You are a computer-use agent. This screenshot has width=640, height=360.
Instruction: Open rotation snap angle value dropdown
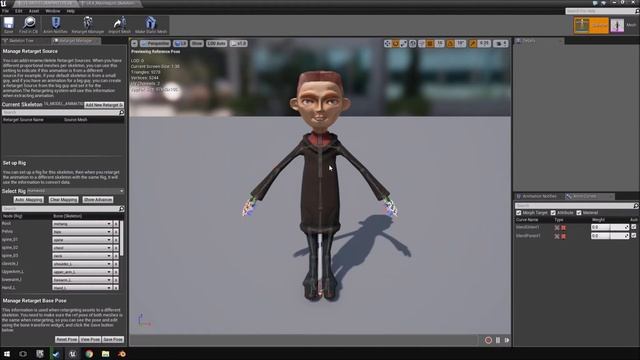click(460, 43)
